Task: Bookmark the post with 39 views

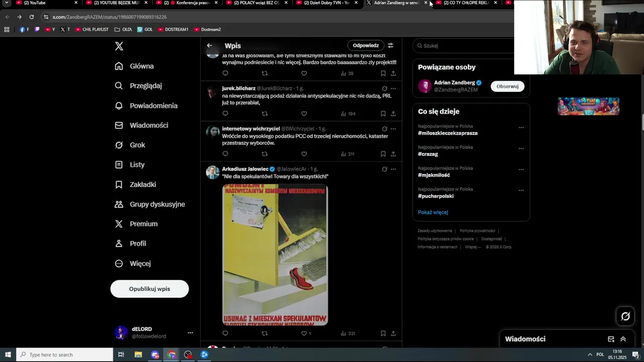Action: tap(383, 73)
